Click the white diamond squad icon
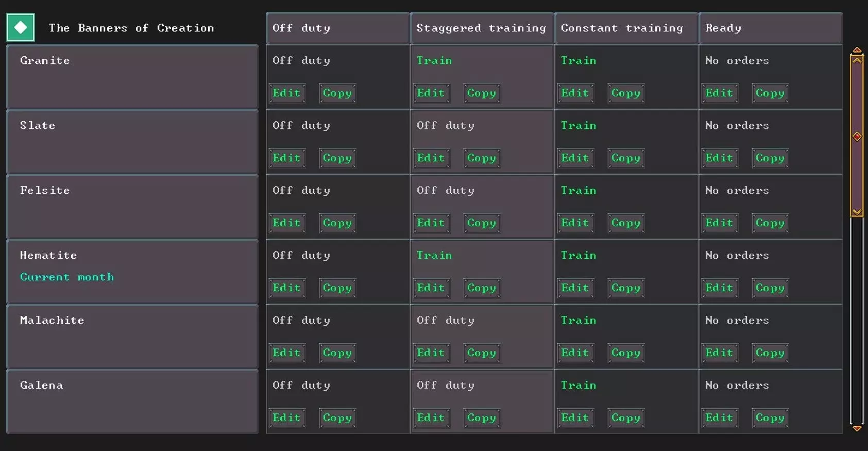The image size is (868, 451). [21, 27]
